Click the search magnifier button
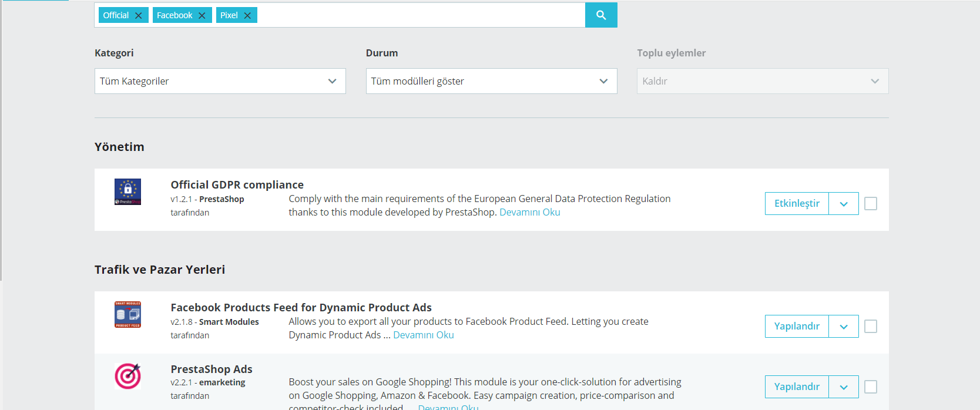The image size is (980, 410). (x=601, y=15)
